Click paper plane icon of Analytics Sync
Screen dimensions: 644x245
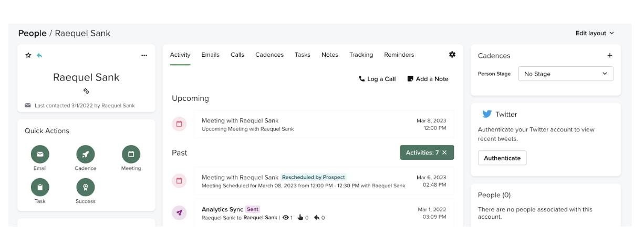tap(179, 213)
